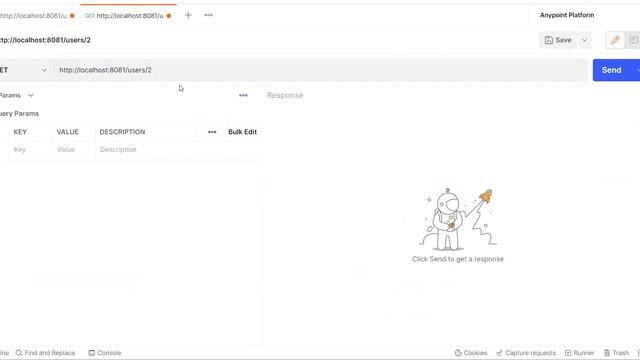Open Query Params column options ellipsis

click(x=212, y=132)
